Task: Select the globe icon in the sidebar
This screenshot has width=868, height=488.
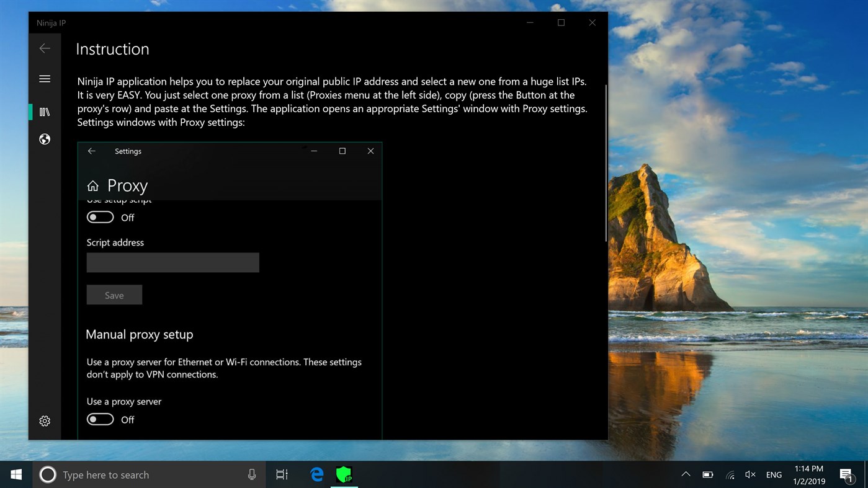Action: 44,139
